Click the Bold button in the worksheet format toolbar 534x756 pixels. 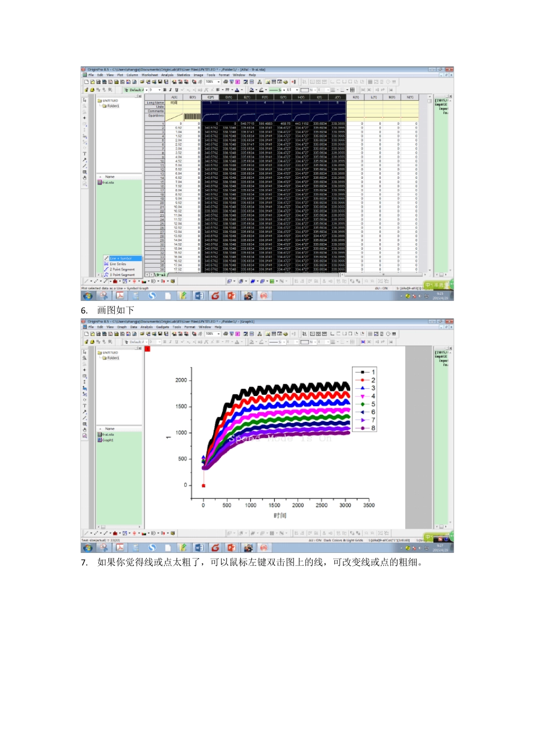[x=165, y=90]
